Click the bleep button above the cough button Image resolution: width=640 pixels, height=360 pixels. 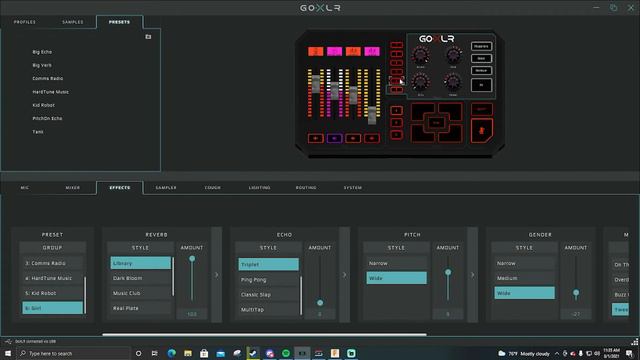[x=482, y=109]
